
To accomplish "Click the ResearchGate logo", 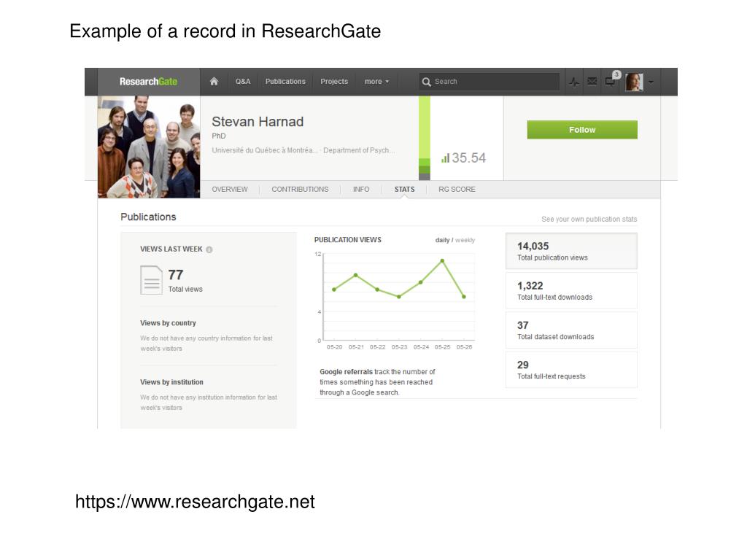I will (x=148, y=82).
